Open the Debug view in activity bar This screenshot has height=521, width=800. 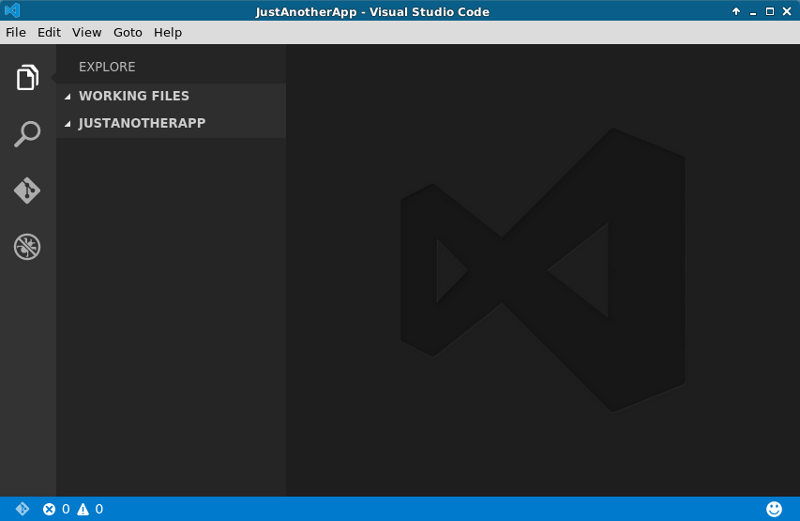pyautogui.click(x=27, y=247)
